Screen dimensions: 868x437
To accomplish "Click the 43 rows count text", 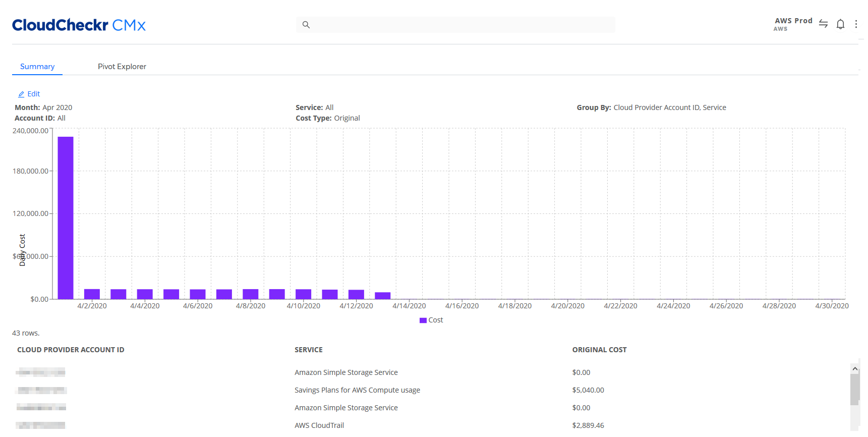I will tap(26, 333).
